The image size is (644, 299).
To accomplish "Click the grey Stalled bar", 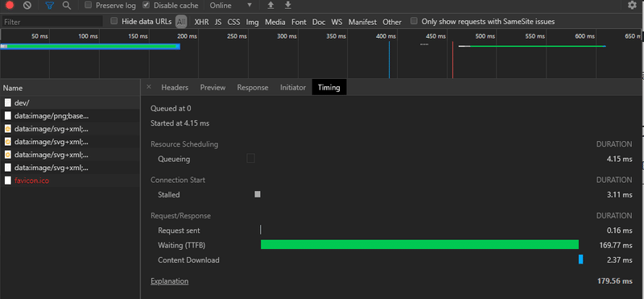I will tap(258, 194).
